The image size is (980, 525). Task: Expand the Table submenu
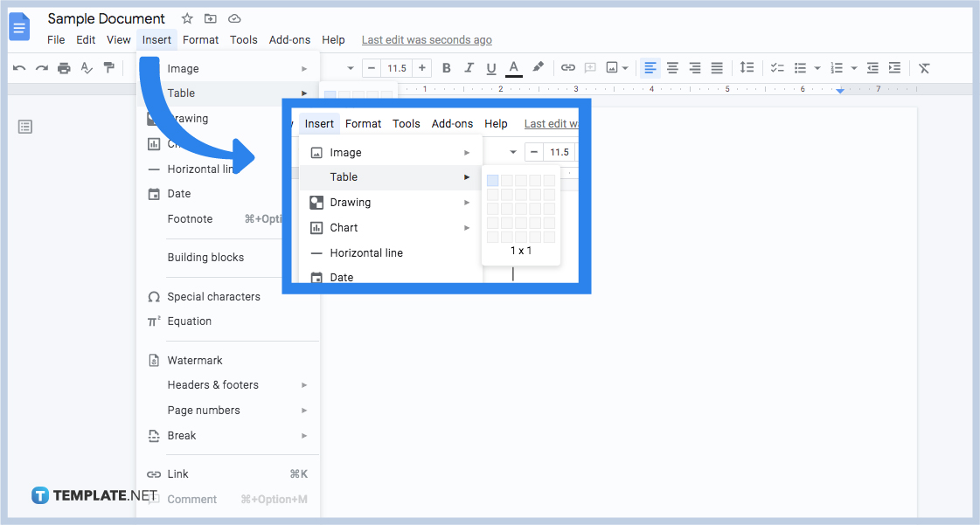181,93
